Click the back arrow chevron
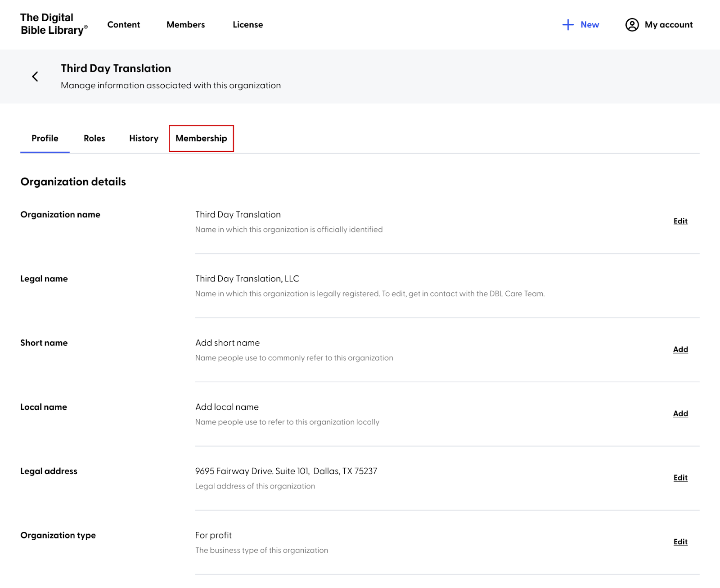720x588 pixels. click(x=35, y=77)
